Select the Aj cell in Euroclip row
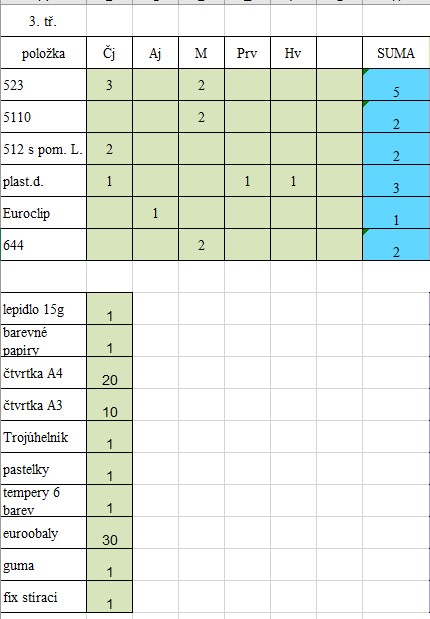Screen dimensions: 430x619 point(156,213)
